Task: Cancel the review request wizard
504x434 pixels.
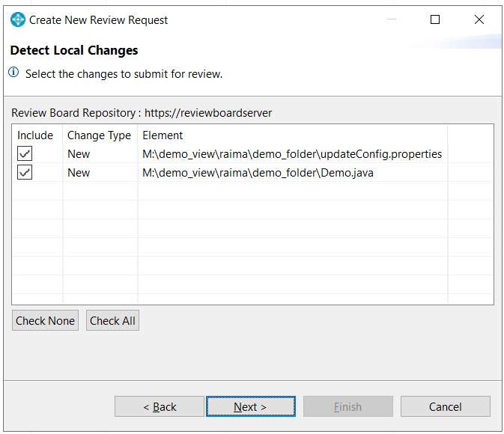Action: click(x=445, y=406)
